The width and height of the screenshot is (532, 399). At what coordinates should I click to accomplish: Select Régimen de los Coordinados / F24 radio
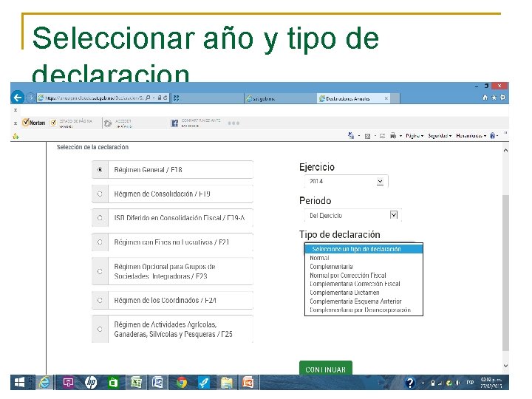click(x=100, y=300)
